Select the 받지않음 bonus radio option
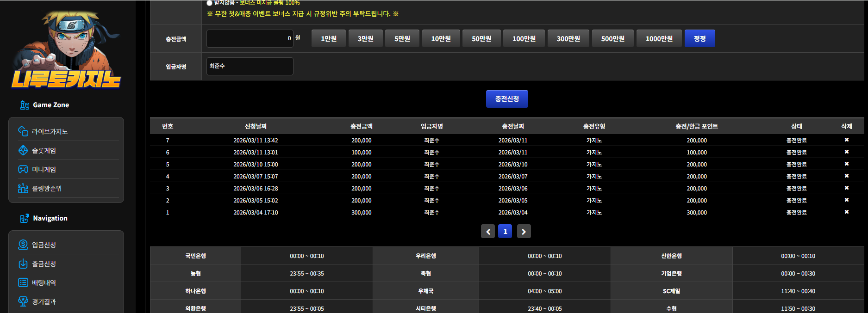 [x=209, y=3]
